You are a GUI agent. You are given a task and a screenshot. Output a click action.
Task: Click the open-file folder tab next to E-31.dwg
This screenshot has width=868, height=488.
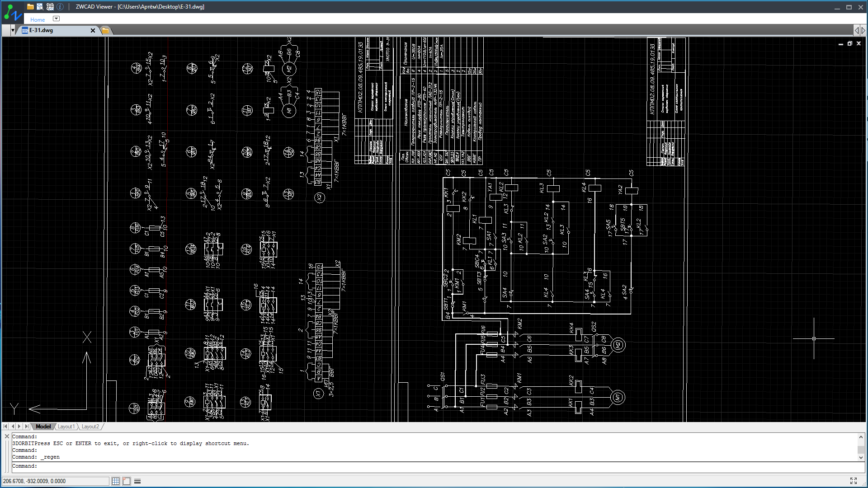click(105, 30)
